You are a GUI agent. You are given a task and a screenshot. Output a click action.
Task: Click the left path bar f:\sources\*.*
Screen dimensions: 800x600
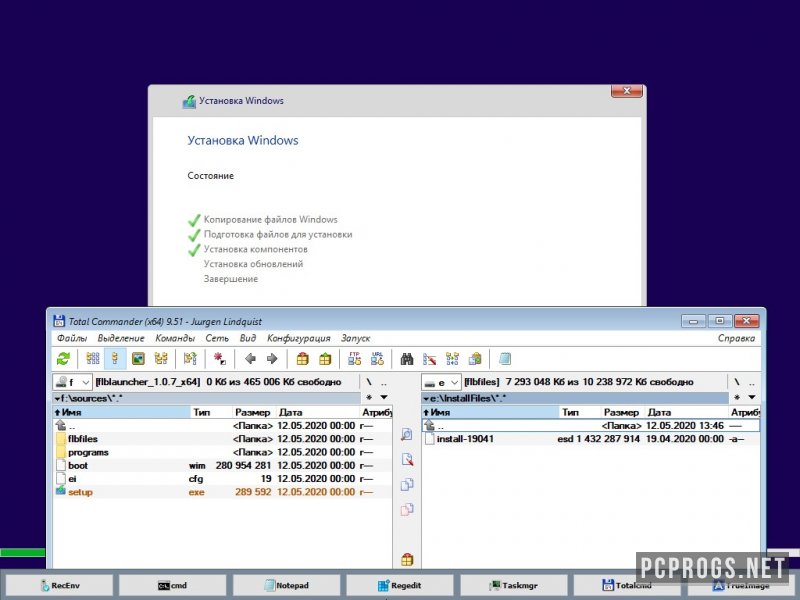207,398
